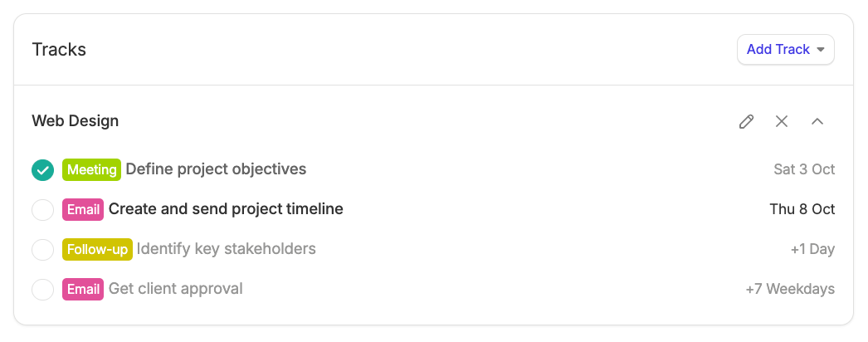The width and height of the screenshot is (868, 342).
Task: Tick the Get client approval checkbox
Action: (x=42, y=290)
